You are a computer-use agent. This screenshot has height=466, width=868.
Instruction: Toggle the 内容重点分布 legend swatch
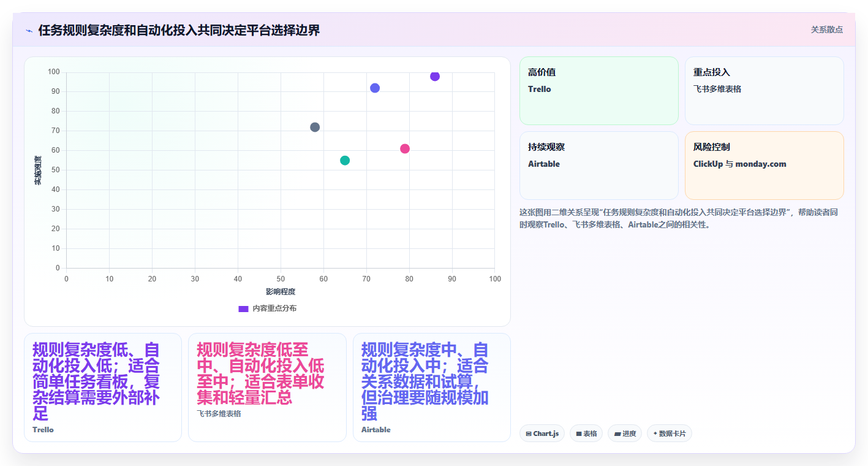[243, 308]
